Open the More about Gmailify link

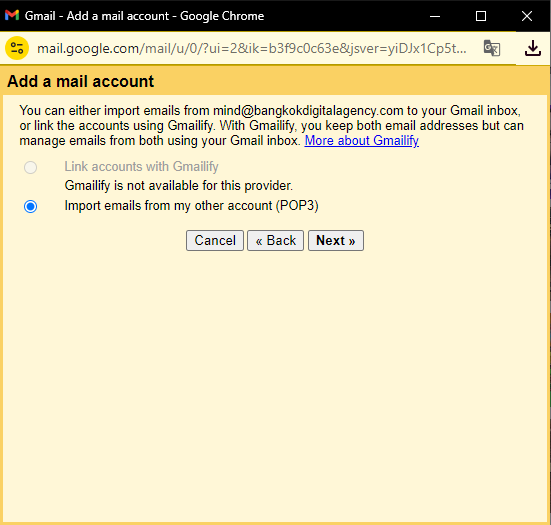tap(362, 141)
